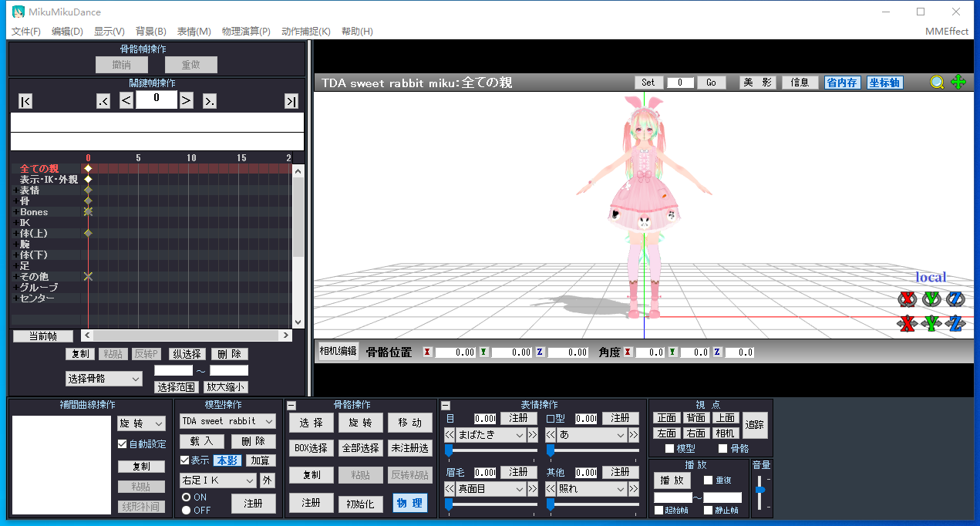
Task: Click previous eye morph << button
Action: tap(450, 435)
